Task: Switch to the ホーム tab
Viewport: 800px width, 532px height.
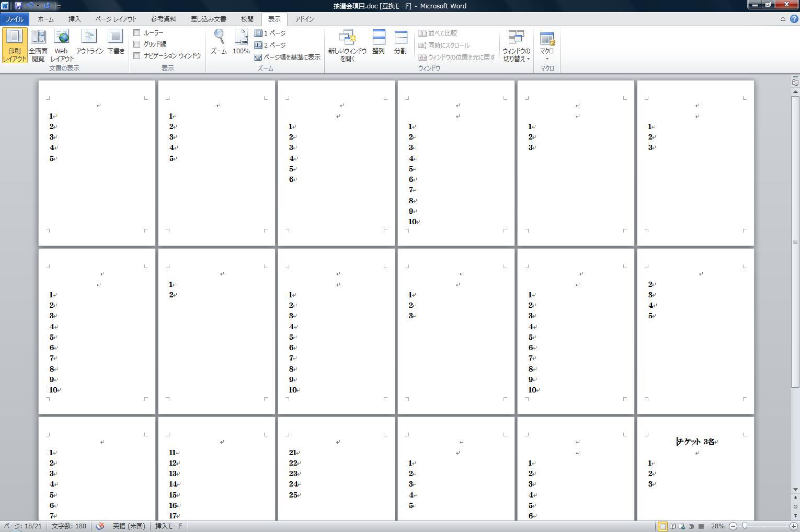Action: pyautogui.click(x=45, y=19)
